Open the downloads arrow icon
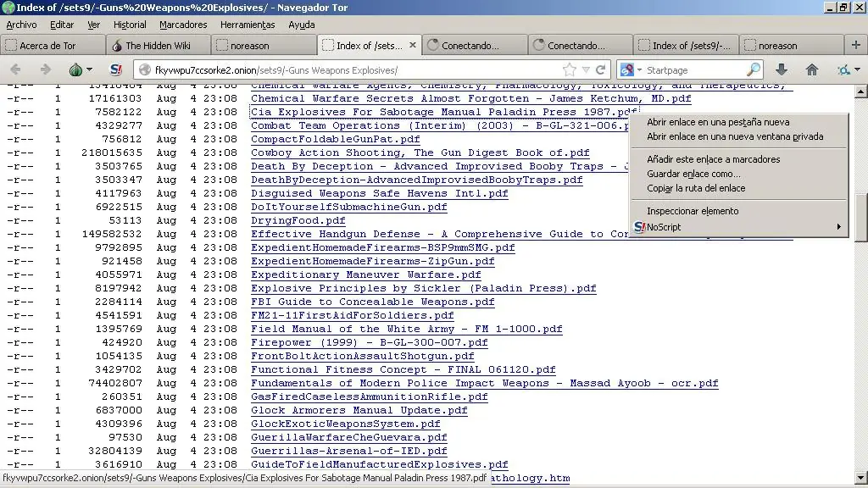The width and height of the screenshot is (868, 488). [x=781, y=69]
